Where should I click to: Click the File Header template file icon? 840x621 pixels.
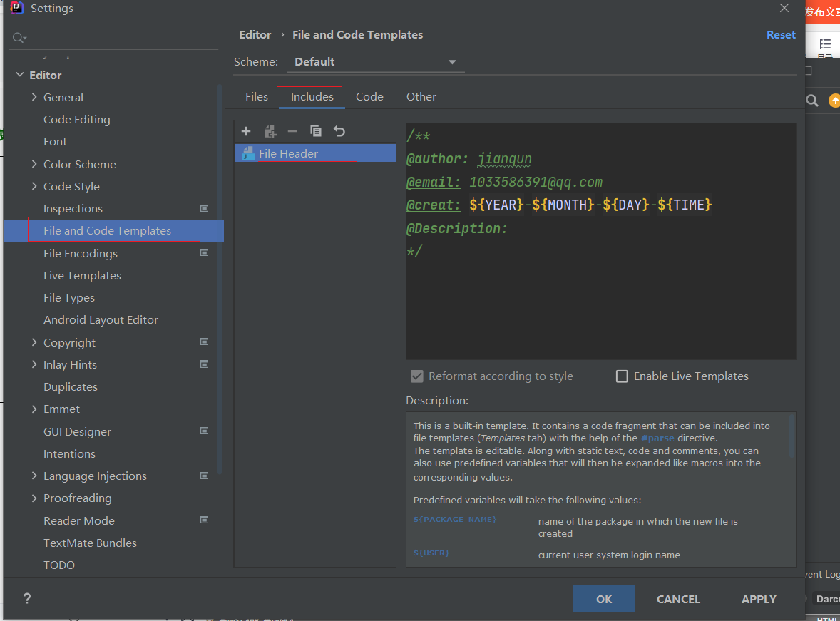click(x=249, y=153)
